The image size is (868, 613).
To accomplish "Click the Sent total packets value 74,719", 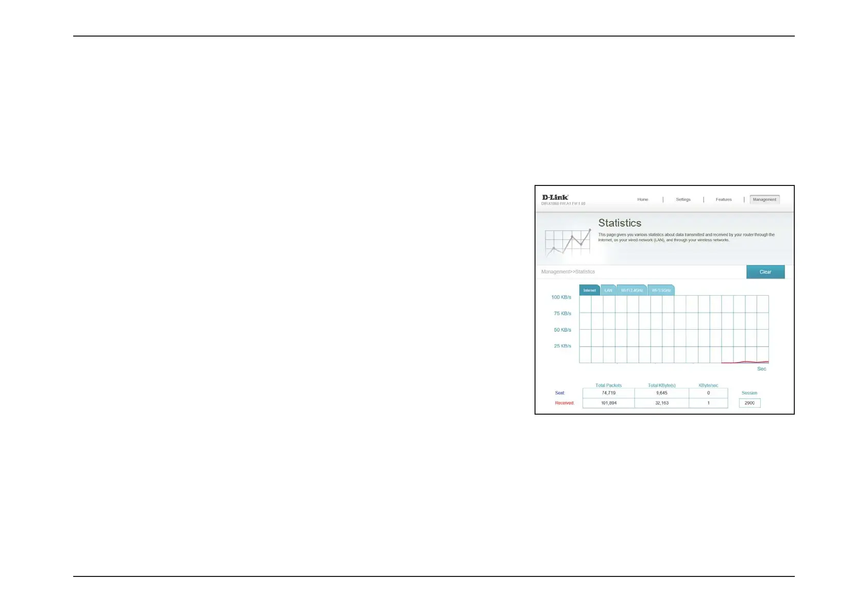I will (609, 393).
